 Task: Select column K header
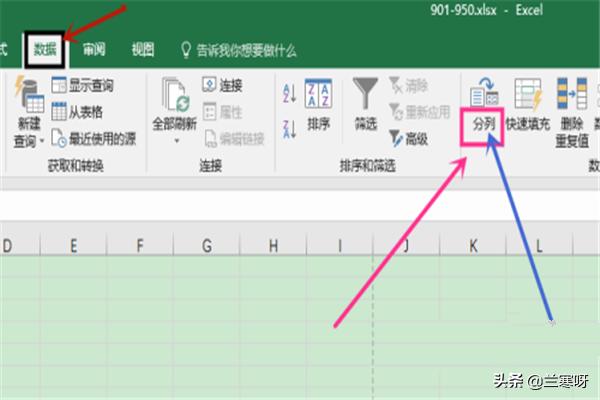pyautogui.click(x=473, y=245)
